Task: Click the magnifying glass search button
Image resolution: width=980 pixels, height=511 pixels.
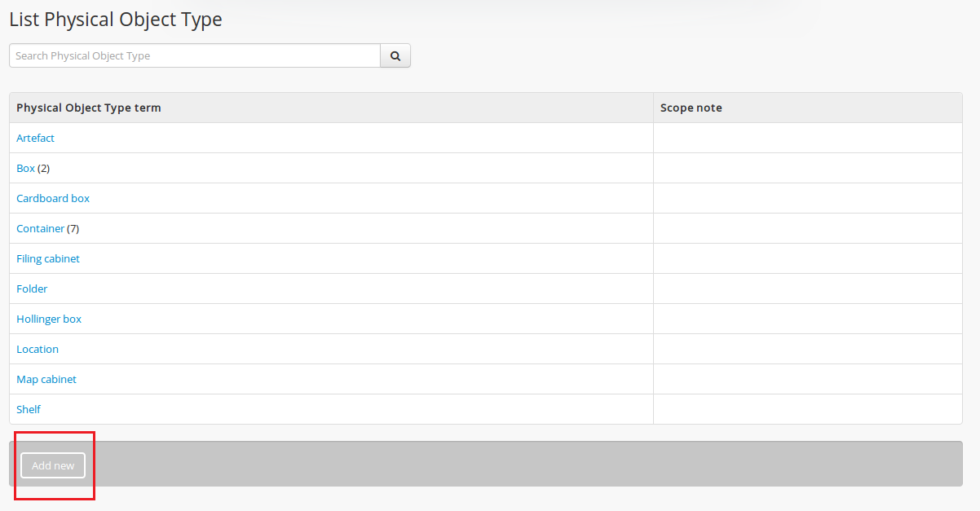Action: pos(395,56)
